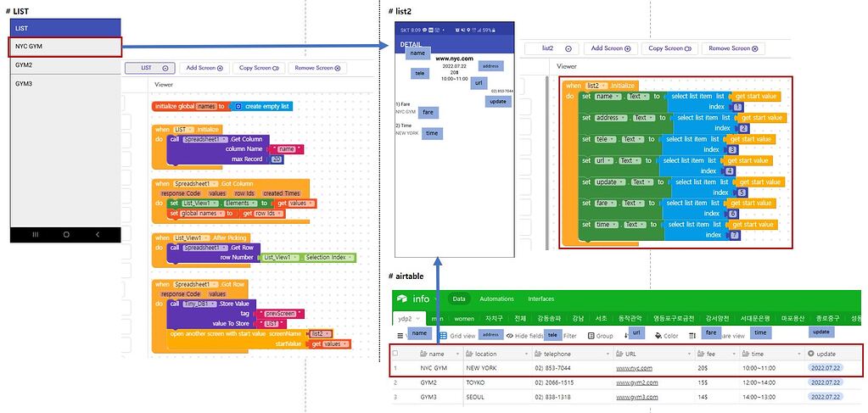Open Spreadsheet1 dropdown in Get Column block

point(204,140)
